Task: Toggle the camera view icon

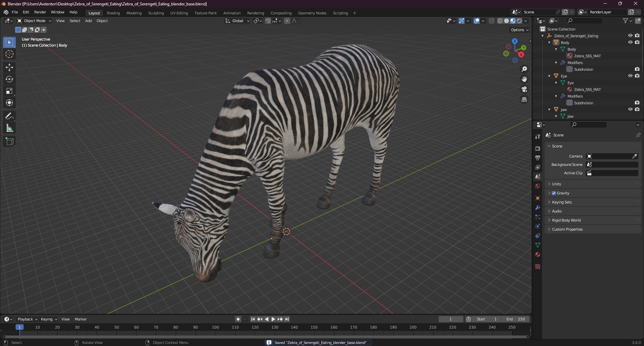Action: pyautogui.click(x=524, y=89)
